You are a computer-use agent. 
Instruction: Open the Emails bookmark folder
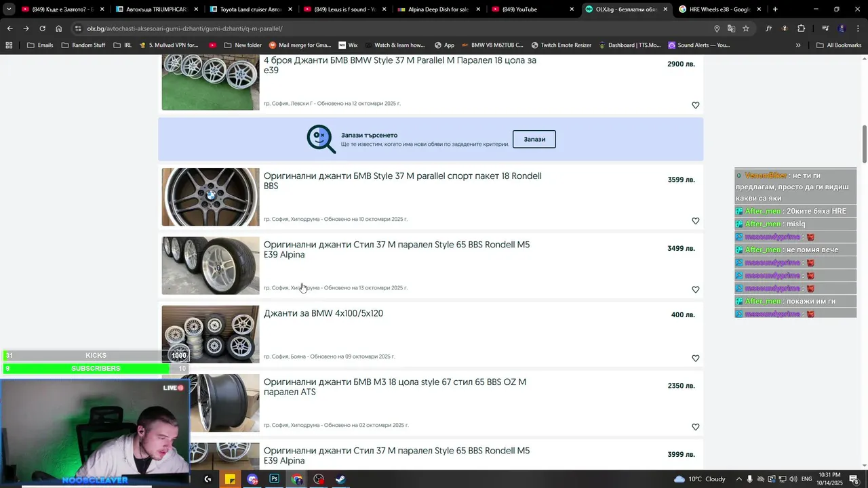click(x=40, y=45)
